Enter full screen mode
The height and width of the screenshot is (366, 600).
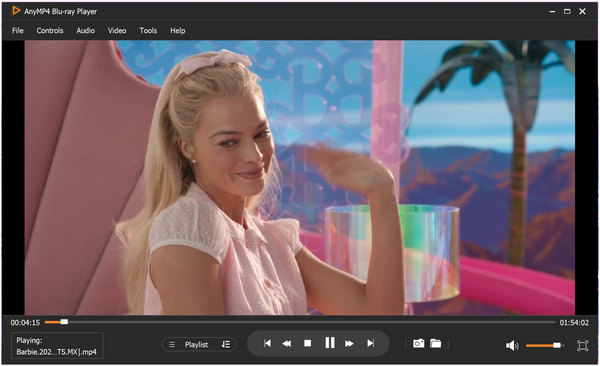(582, 346)
